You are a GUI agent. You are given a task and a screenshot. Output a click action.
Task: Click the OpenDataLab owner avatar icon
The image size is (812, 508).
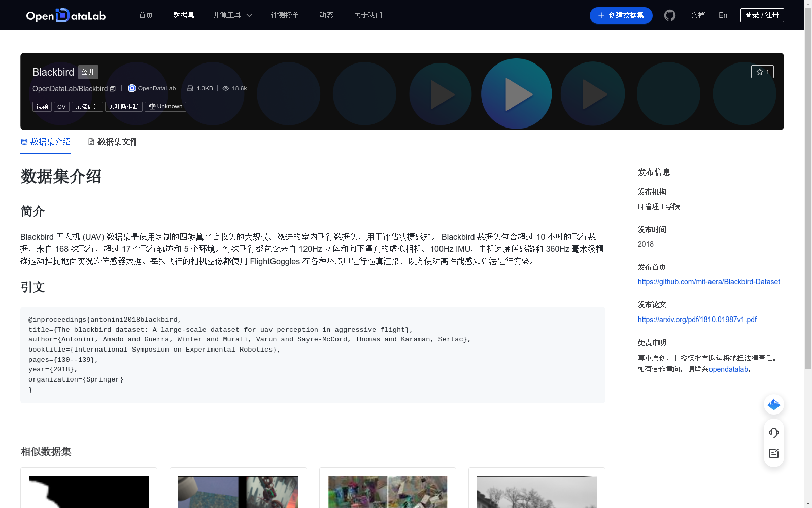click(x=131, y=88)
